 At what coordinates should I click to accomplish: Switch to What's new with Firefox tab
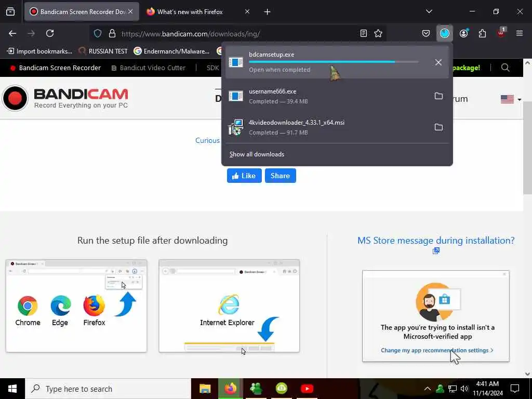197,11
